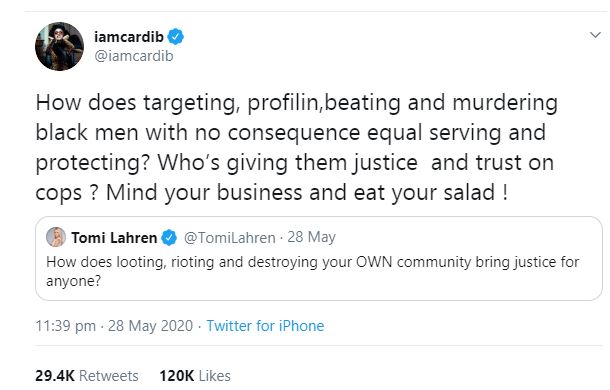610x390 pixels.
Task: Open the tweet options chevron menu
Action: tap(595, 35)
